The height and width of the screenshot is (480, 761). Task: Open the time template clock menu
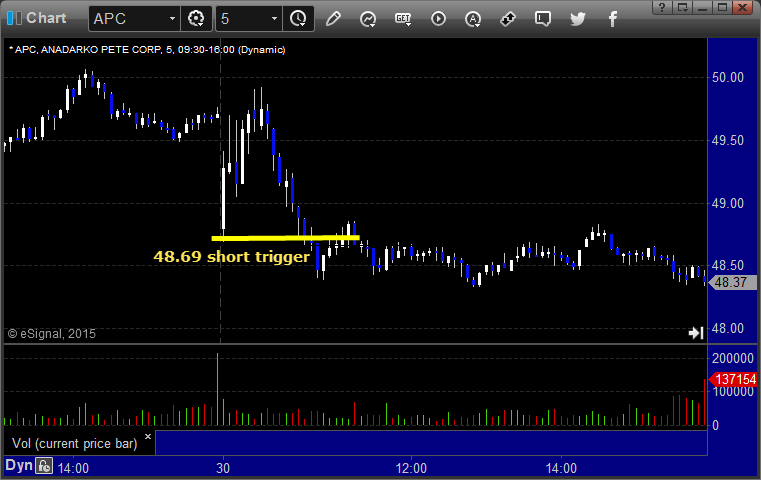tap(298, 19)
